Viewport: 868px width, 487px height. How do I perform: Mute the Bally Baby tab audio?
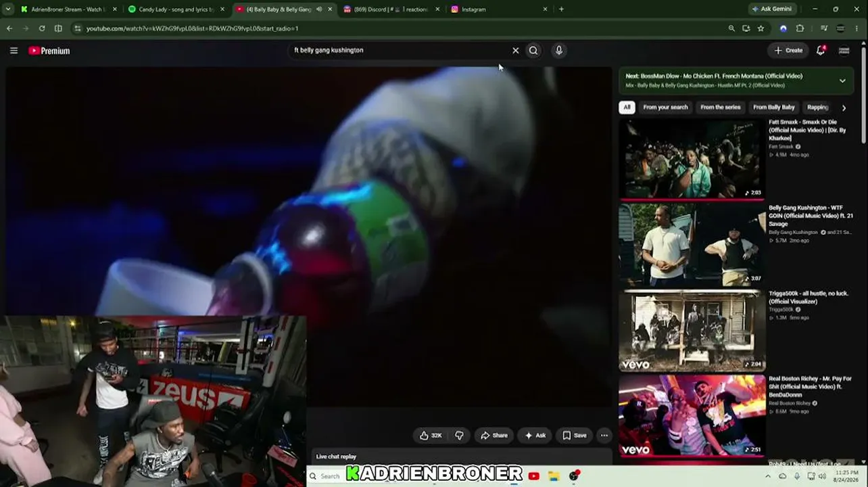319,9
